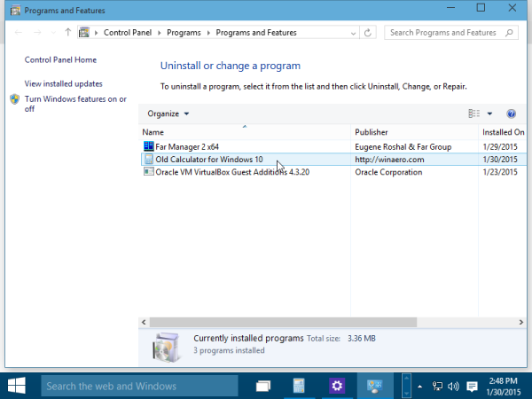Viewport: 532px width, 399px height.
Task: Click the taskbar toolbar scroll arrows control
Action: (406, 386)
